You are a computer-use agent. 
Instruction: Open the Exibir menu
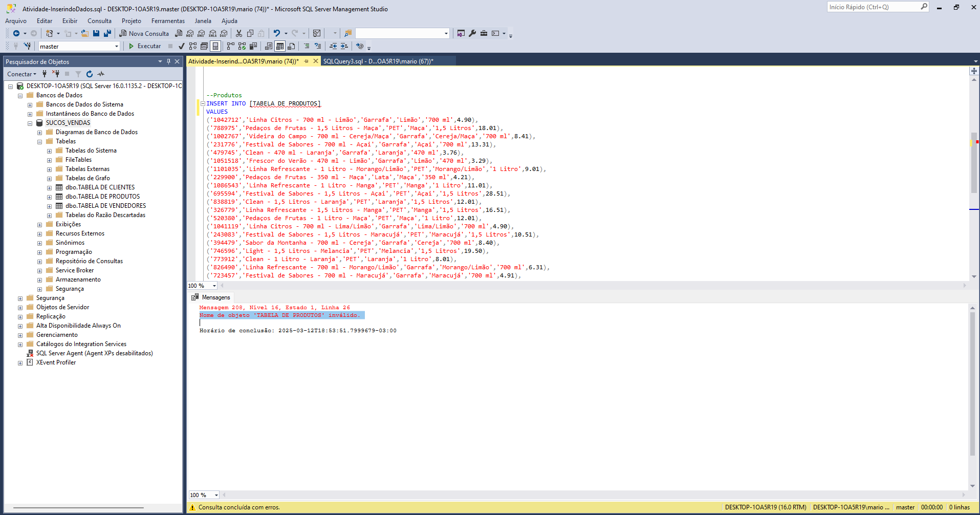[x=70, y=21]
